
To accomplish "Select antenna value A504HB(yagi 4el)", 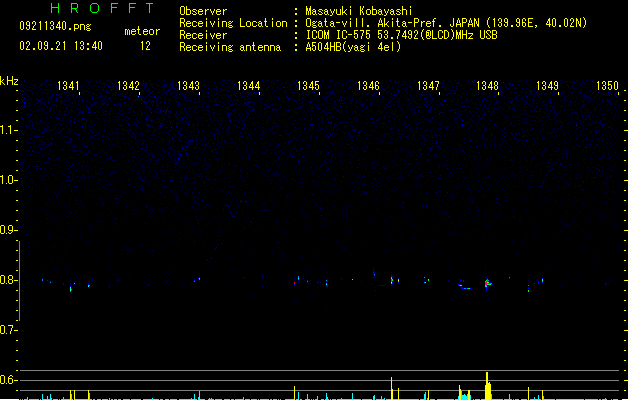I will pyautogui.click(x=353, y=47).
